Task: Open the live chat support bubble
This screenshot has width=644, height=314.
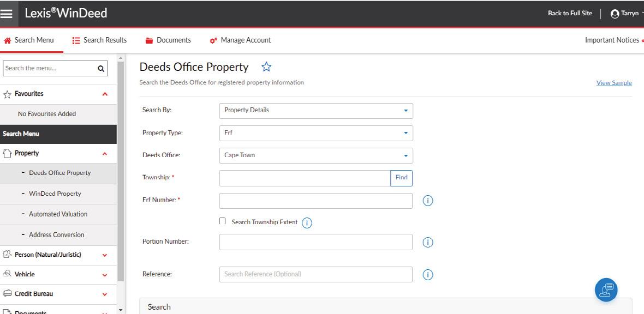Action: point(606,290)
